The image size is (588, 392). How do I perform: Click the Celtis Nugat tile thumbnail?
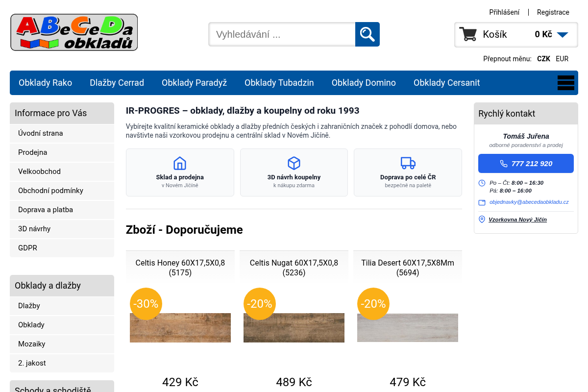294,328
